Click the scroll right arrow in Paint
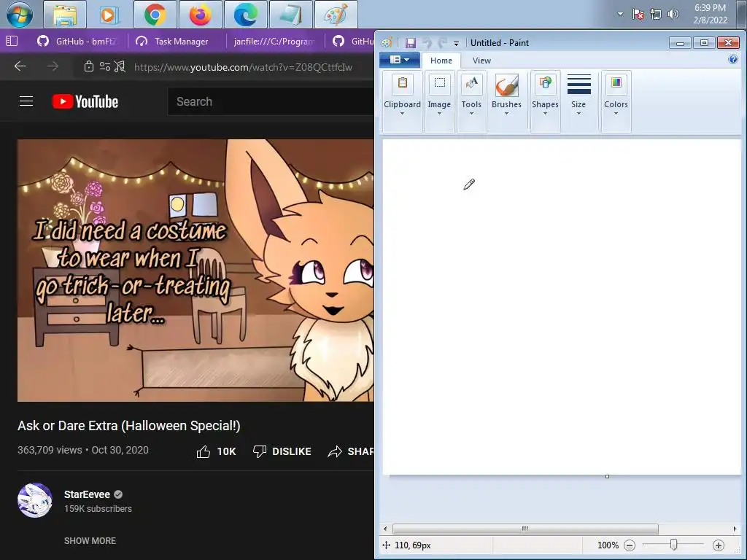747x560 pixels. [x=735, y=529]
